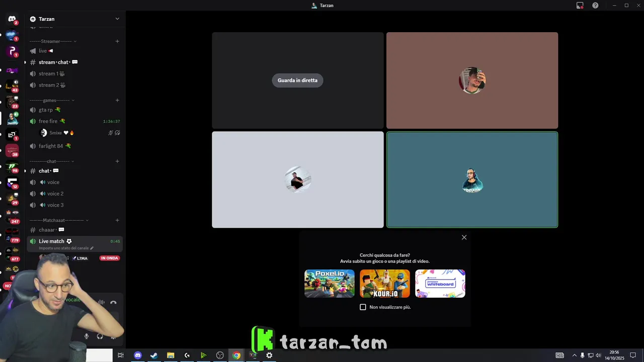
Task: Close the activities suggestion popup
Action: point(464,237)
